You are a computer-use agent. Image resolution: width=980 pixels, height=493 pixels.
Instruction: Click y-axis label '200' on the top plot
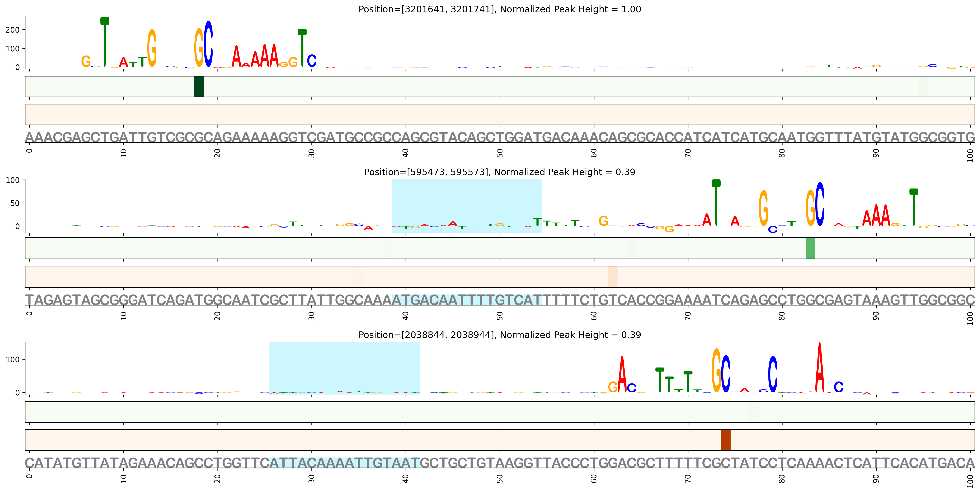point(13,30)
